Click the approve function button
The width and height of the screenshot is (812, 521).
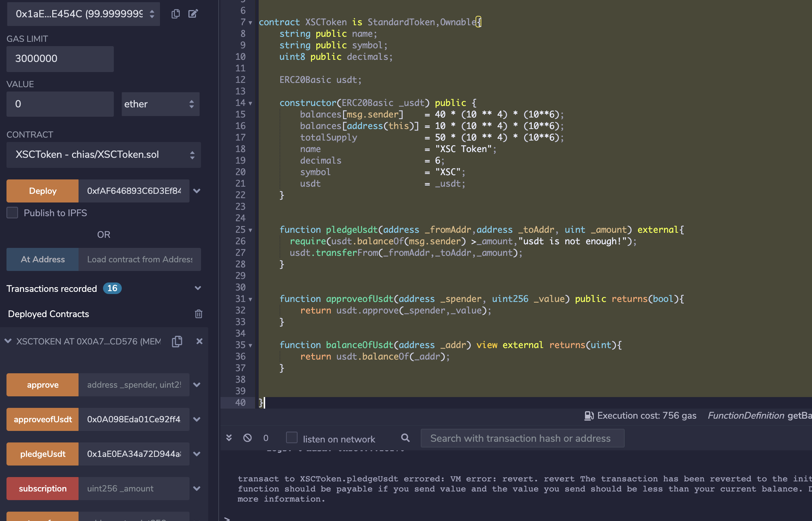click(x=43, y=385)
